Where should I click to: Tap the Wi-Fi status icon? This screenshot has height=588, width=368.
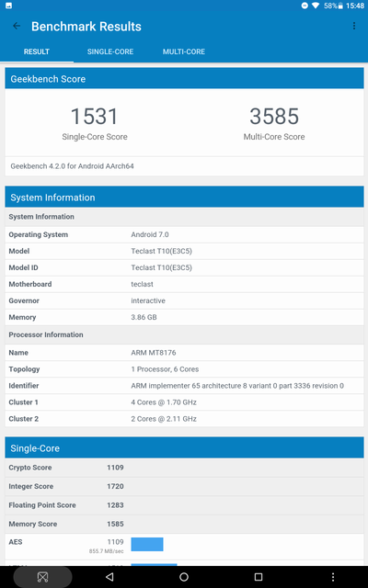pyautogui.click(x=316, y=6)
